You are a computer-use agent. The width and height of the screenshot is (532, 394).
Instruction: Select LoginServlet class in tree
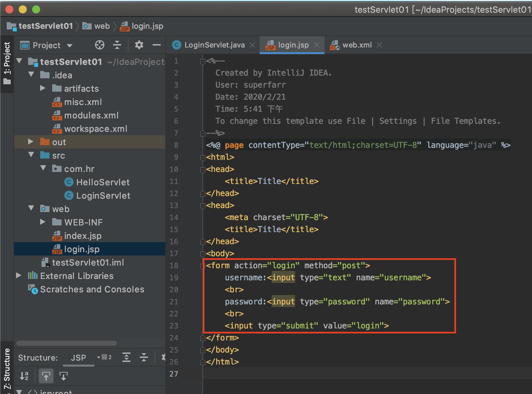[x=103, y=196]
